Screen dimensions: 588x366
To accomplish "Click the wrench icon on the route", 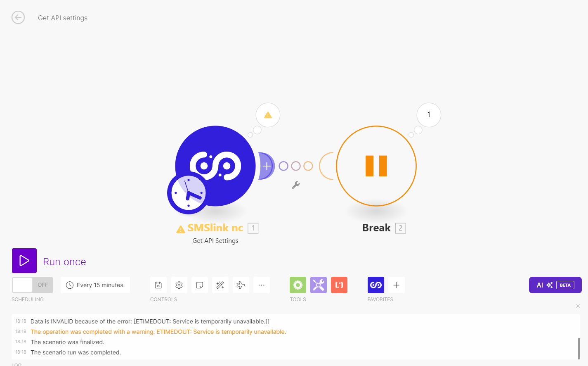I will pos(296,185).
